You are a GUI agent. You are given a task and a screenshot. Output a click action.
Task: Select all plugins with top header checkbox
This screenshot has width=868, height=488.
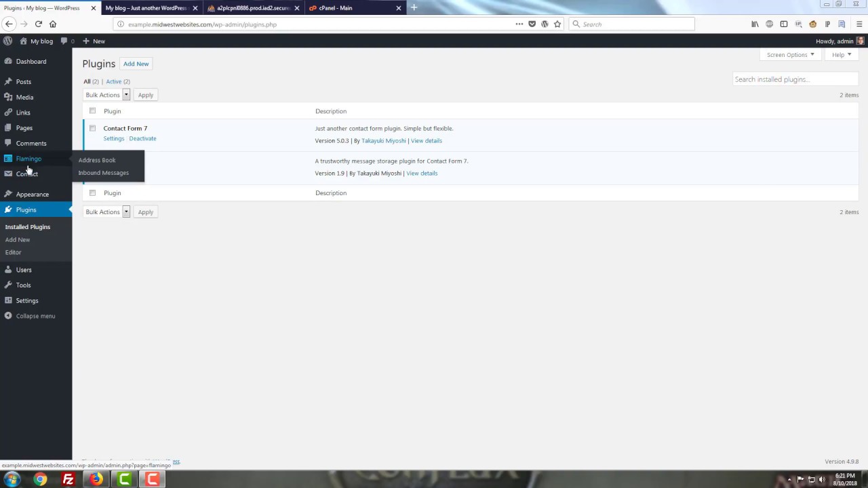[92, 110]
